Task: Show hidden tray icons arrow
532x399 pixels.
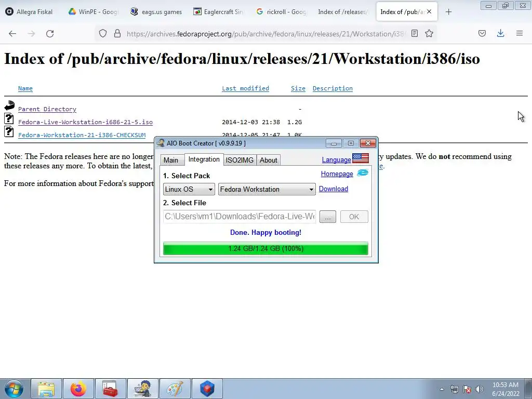Action: click(x=442, y=390)
